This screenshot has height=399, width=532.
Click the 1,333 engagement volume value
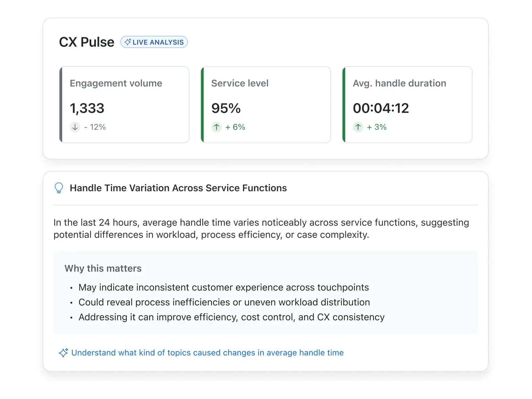tap(87, 108)
